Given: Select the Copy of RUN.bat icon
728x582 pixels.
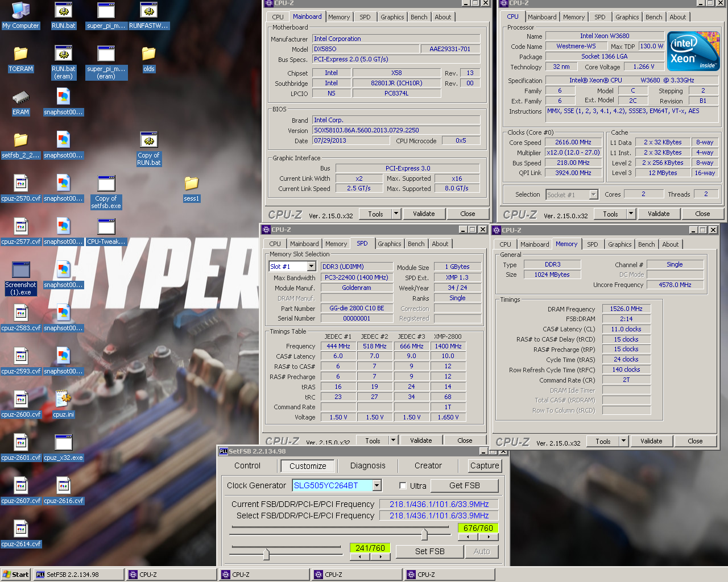Looking at the screenshot, I should (x=149, y=149).
